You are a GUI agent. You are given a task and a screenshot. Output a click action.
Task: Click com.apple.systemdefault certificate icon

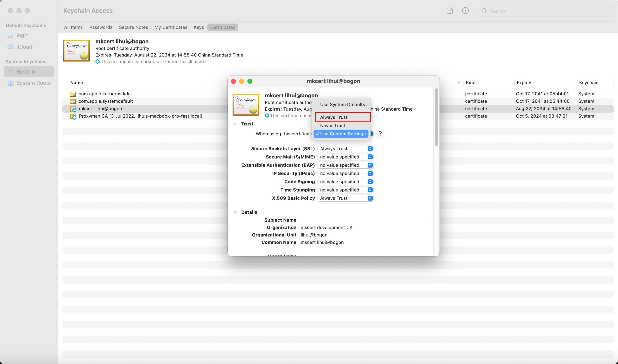[73, 101]
